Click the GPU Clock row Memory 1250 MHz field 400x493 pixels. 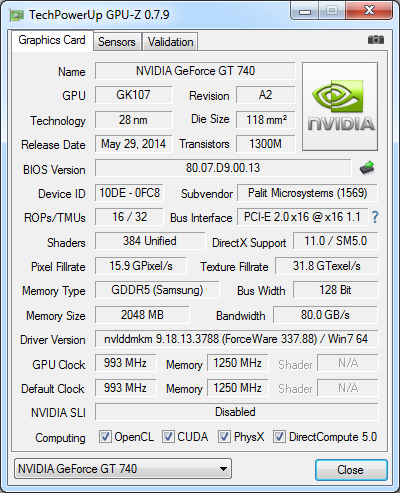(x=238, y=363)
